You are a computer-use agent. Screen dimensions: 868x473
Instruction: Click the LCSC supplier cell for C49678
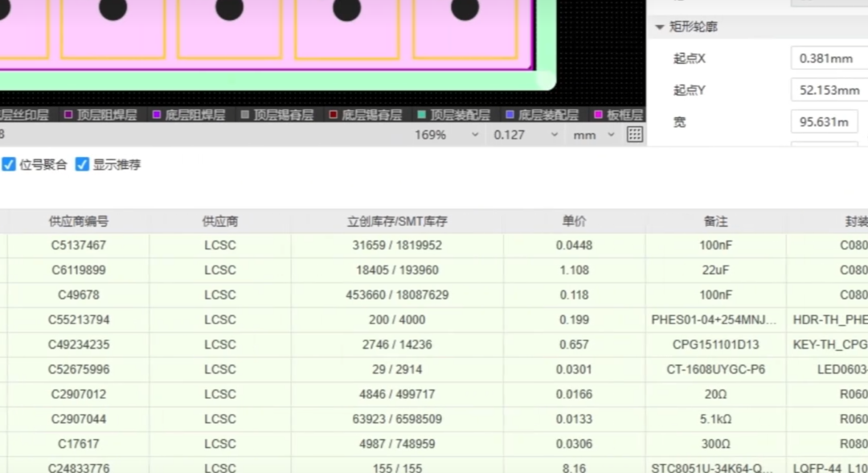point(219,295)
